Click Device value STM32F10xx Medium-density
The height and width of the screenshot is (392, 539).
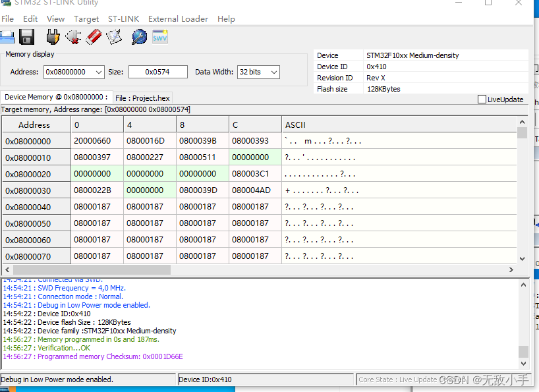click(412, 55)
